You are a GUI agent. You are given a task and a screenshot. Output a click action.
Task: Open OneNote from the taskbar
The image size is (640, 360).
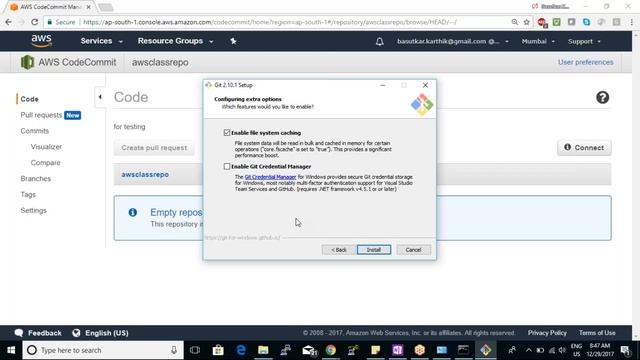(x=397, y=350)
